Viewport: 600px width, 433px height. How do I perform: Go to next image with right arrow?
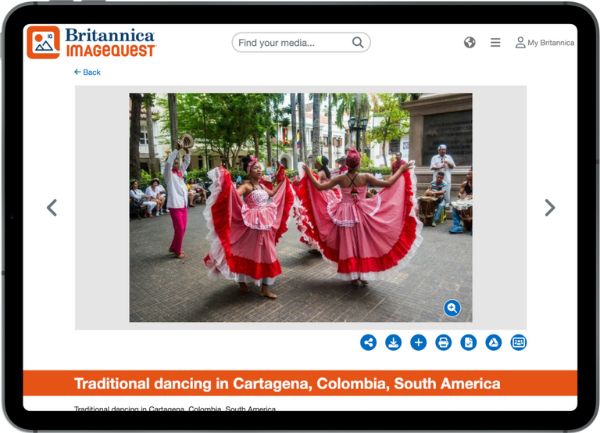click(x=549, y=207)
